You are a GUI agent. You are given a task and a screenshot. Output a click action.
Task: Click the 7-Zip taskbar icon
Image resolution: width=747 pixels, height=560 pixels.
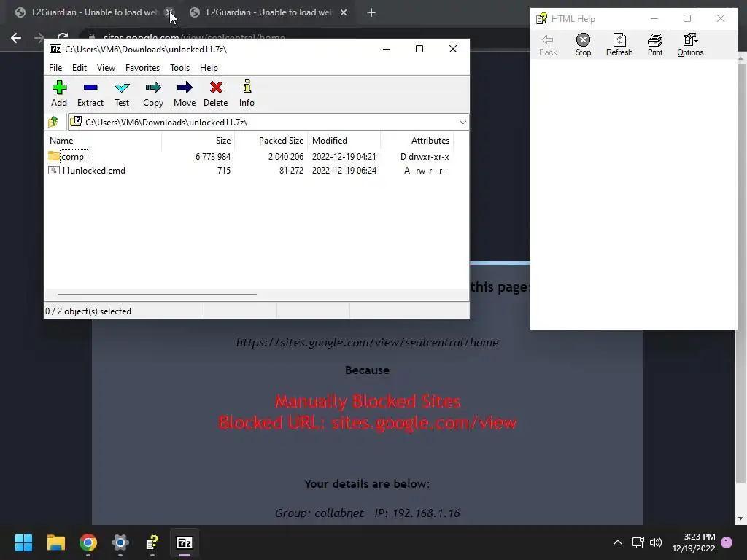click(x=185, y=542)
